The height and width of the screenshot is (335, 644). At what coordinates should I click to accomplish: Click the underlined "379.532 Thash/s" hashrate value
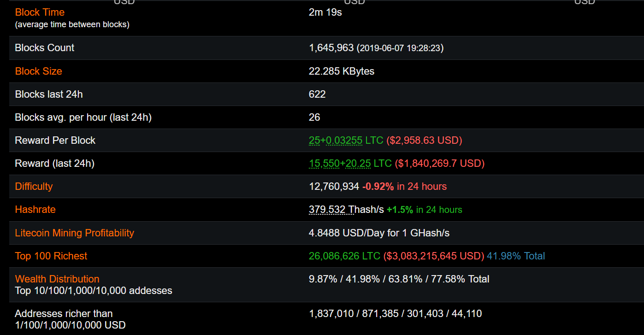346,210
